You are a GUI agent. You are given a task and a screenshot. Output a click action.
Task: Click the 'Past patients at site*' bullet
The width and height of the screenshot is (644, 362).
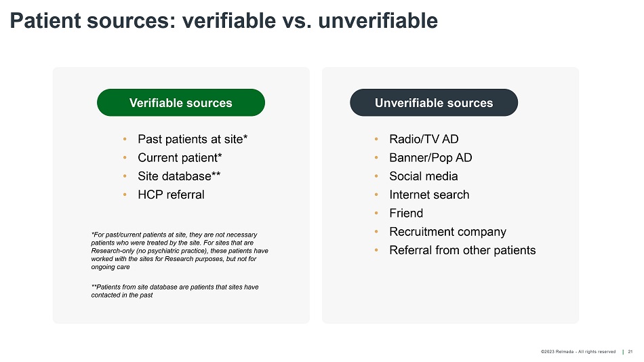coord(193,139)
